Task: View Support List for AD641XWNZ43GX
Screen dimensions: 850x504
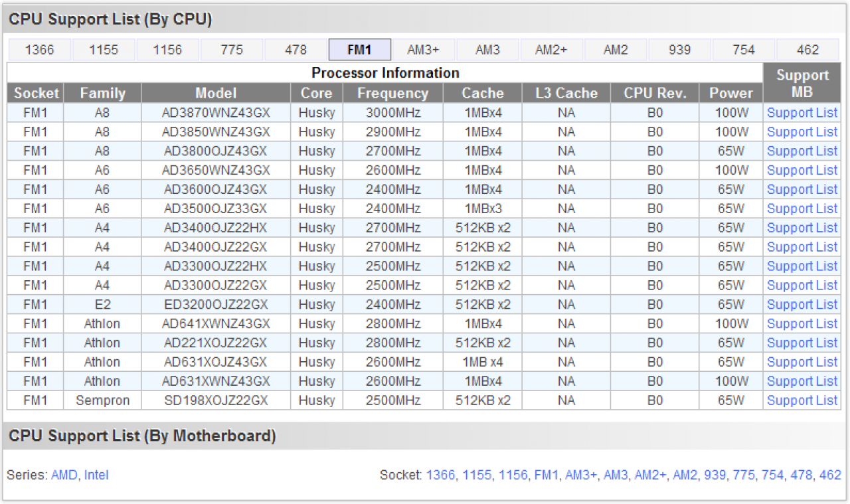Action: 802,324
